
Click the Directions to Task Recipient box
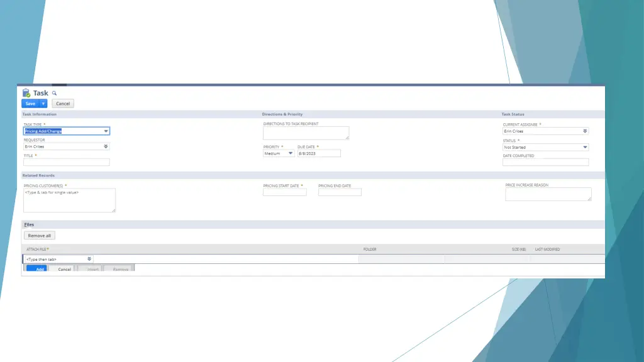pos(306,133)
